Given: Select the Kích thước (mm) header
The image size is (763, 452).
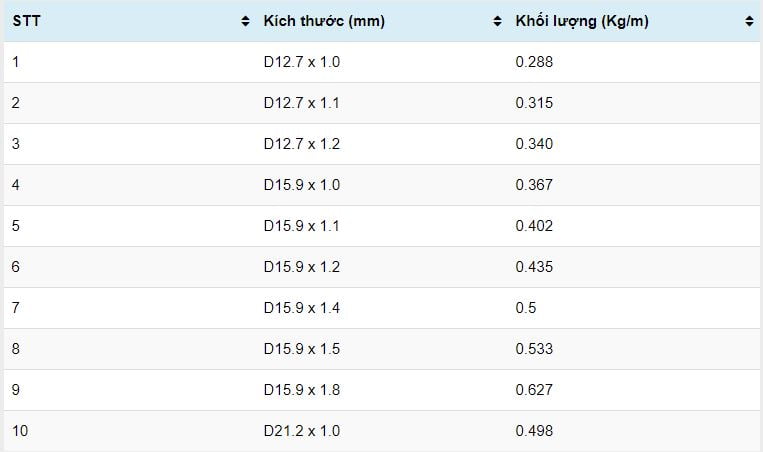Looking at the screenshot, I should 324,21.
